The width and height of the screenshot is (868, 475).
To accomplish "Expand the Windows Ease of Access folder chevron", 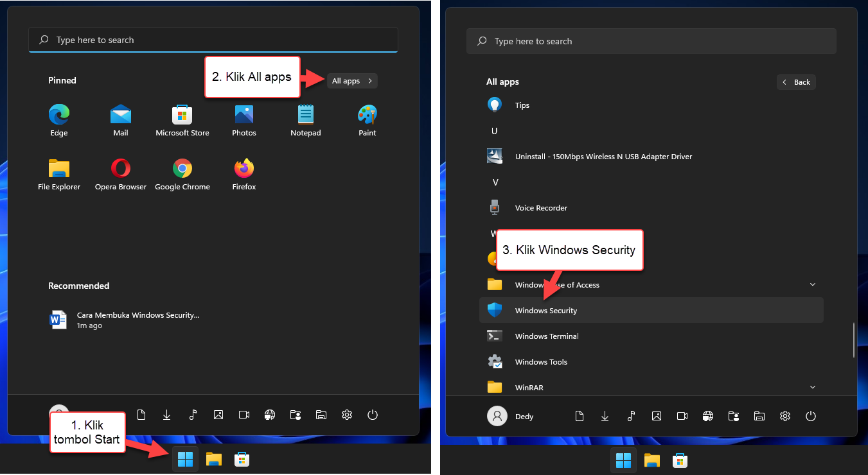I will 813,284.
